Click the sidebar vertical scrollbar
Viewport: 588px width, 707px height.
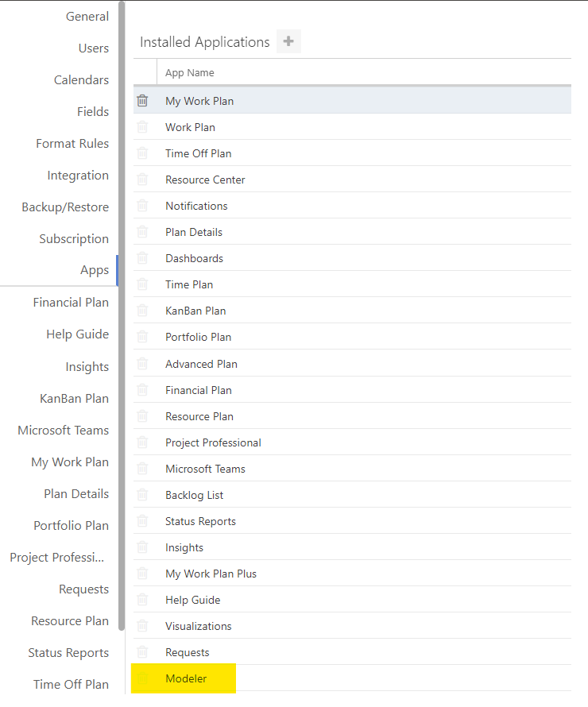[122, 315]
